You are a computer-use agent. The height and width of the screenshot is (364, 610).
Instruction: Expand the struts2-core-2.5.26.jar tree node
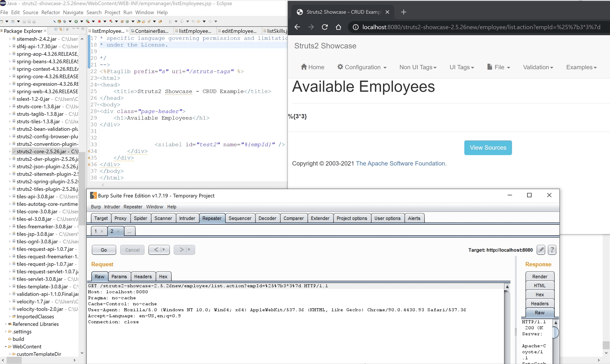(10, 152)
